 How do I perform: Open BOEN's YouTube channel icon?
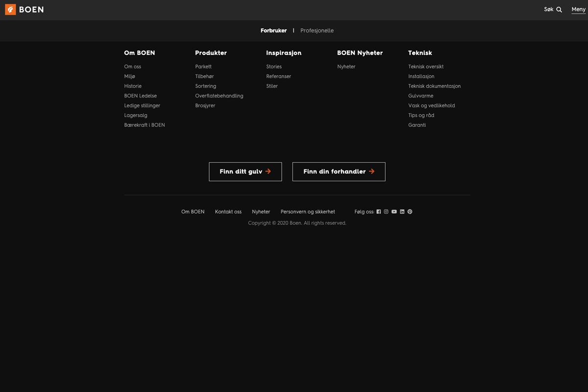point(394,212)
